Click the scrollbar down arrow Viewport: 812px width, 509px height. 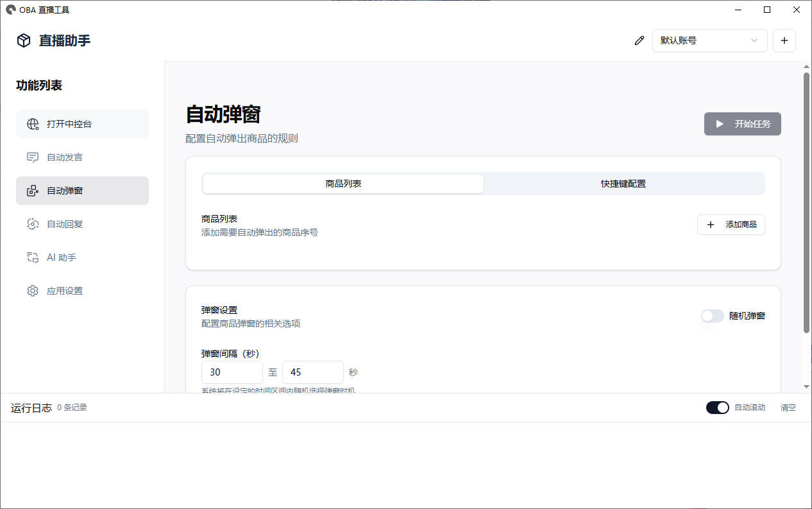pyautogui.click(x=806, y=386)
